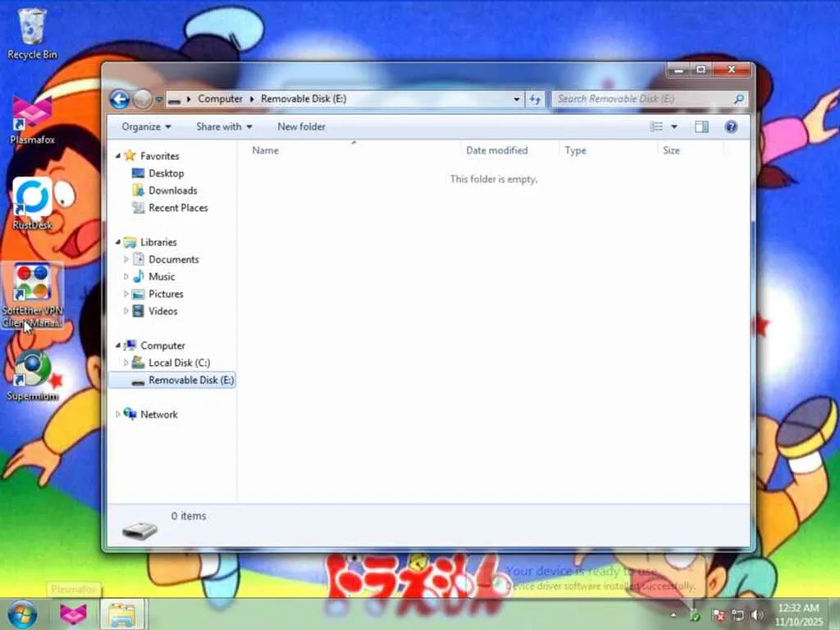Open the more view options dropdown arrow
Viewport: 840px width, 630px height.
(674, 127)
